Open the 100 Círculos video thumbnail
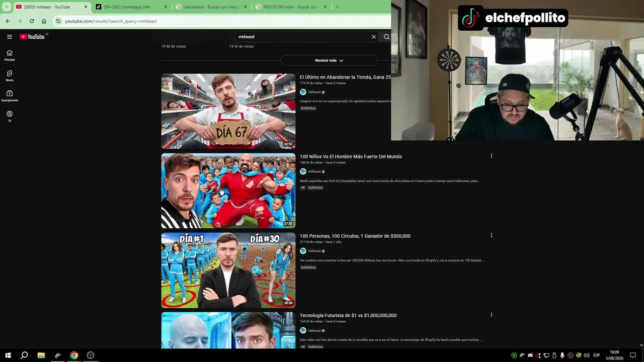This screenshot has width=644, height=362. (x=228, y=270)
